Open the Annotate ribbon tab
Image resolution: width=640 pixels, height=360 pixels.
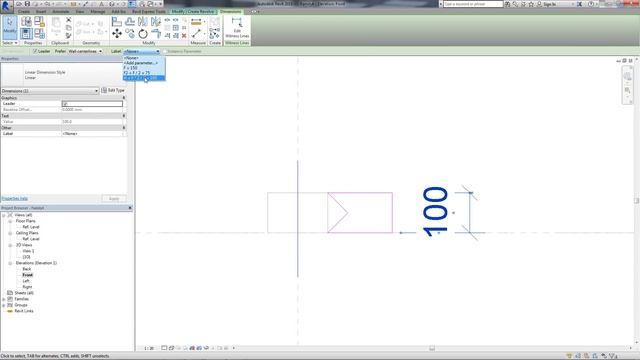pos(61,11)
